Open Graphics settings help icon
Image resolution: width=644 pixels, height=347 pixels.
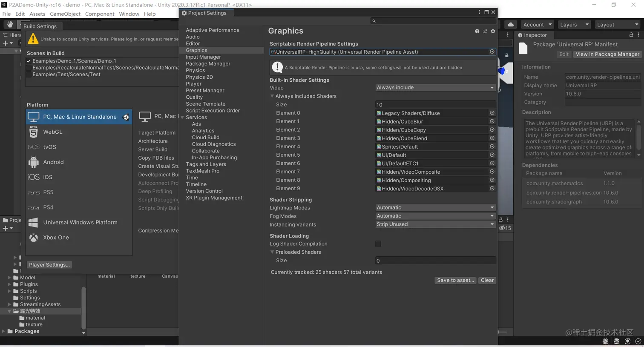[477, 31]
